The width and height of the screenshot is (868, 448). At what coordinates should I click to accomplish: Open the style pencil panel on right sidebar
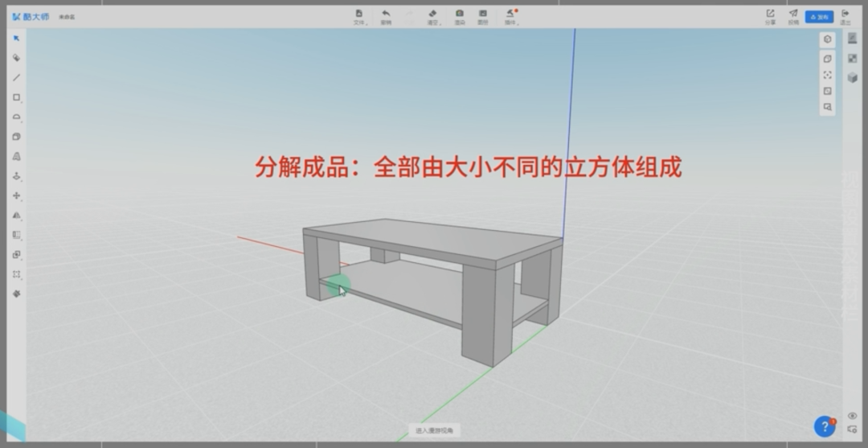(853, 39)
